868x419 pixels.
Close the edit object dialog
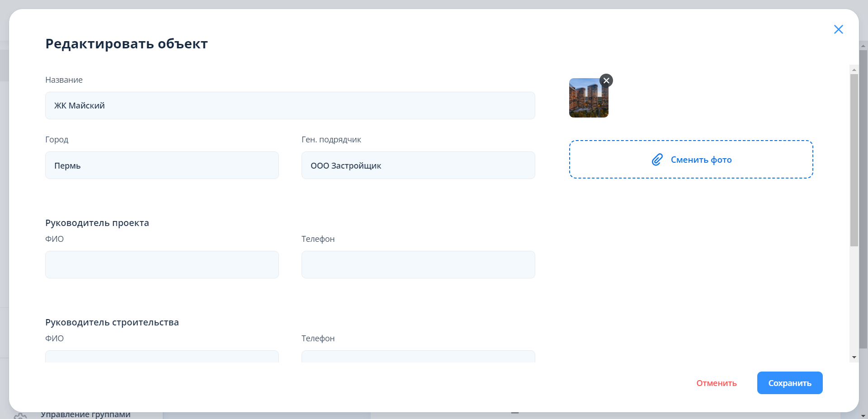[x=838, y=29]
